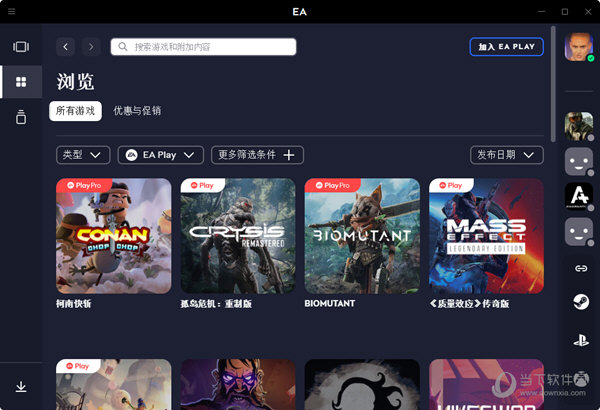Viewport: 600px width, 410px height.
Task: Click the EA title in title bar
Action: click(x=300, y=12)
